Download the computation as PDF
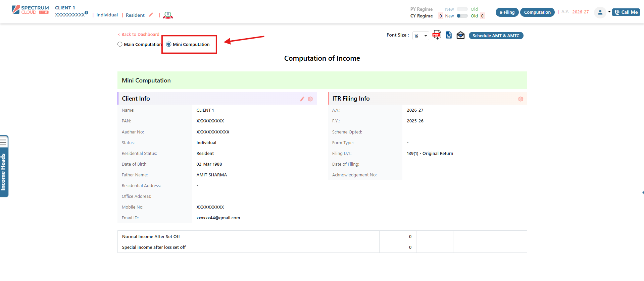644x281 pixels. click(x=437, y=35)
